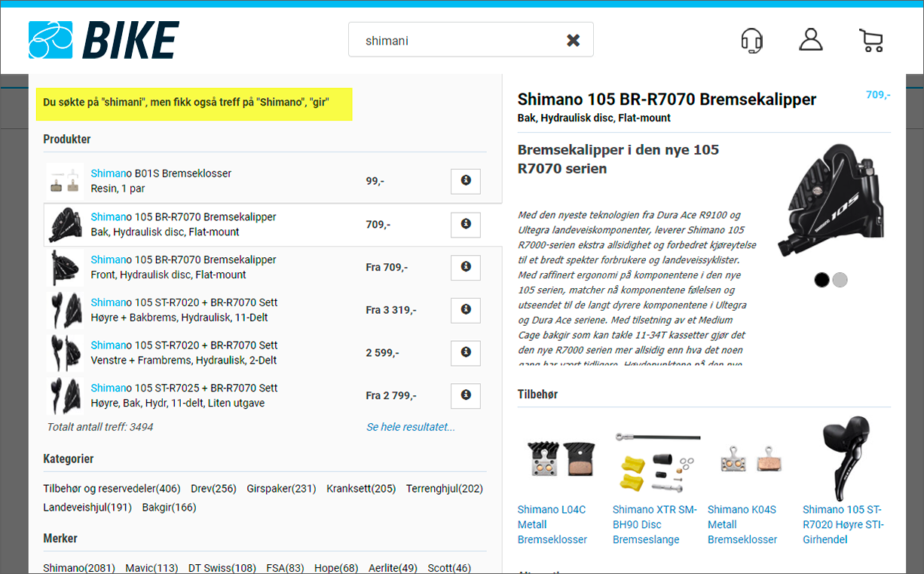Screen dimensions: 924x574
Task: Clear the search field with X icon
Action: click(574, 40)
